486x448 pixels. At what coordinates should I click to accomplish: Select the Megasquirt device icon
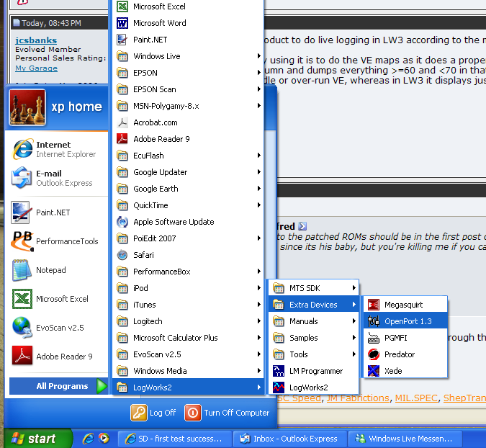(374, 305)
